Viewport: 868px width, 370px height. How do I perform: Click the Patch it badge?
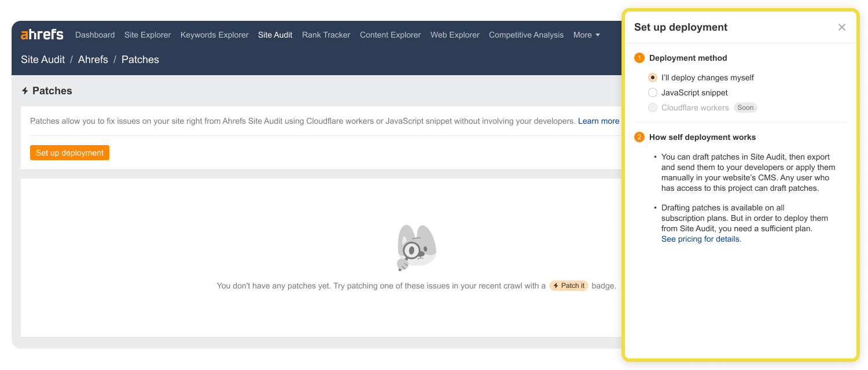569,285
